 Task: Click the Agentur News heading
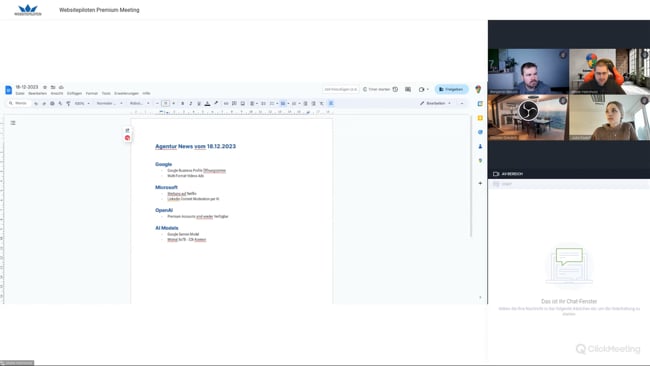pos(195,146)
